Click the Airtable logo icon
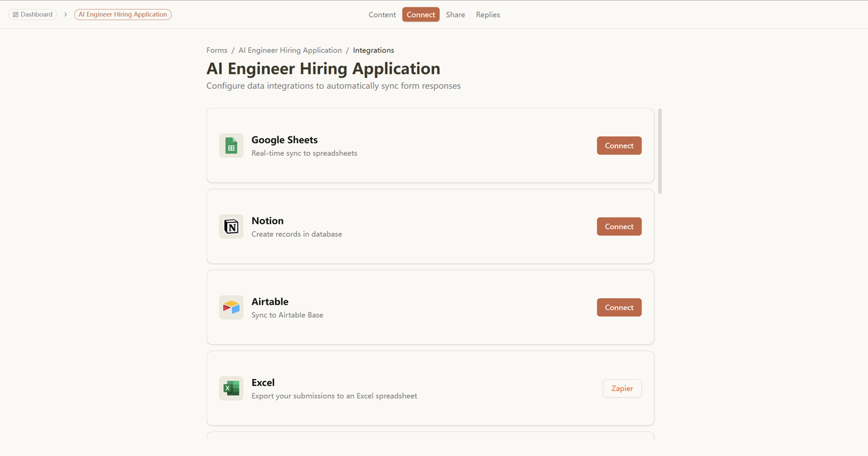This screenshot has width=868, height=456. click(x=231, y=308)
